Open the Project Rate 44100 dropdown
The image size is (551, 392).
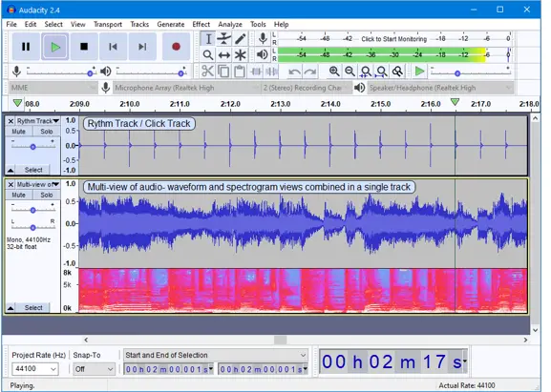click(34, 369)
